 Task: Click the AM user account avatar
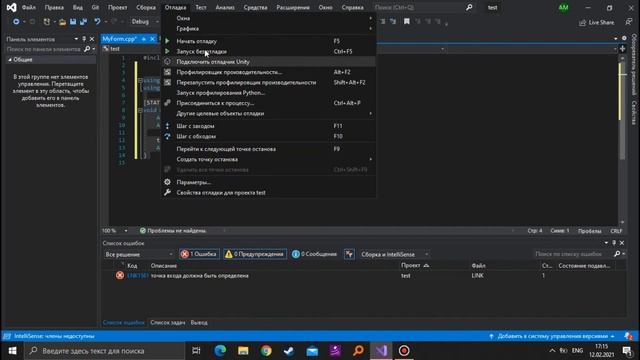pos(564,7)
